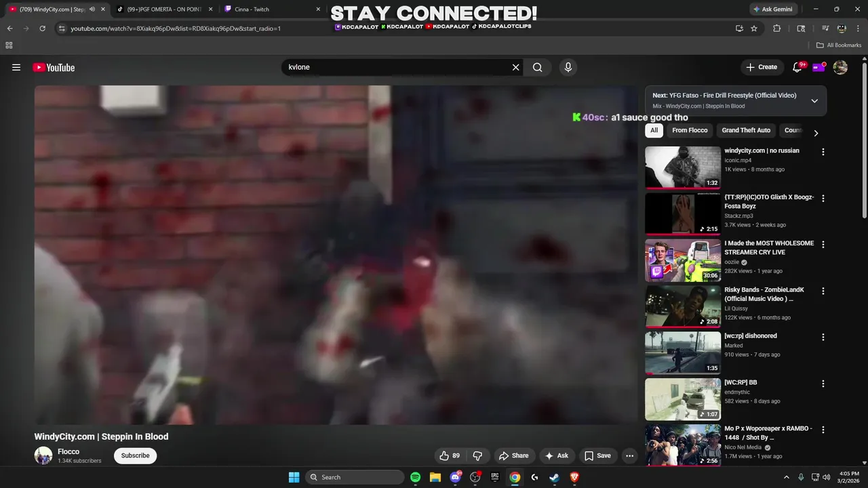868x488 pixels.
Task: Open the Flocco channel name link
Action: tap(68, 451)
